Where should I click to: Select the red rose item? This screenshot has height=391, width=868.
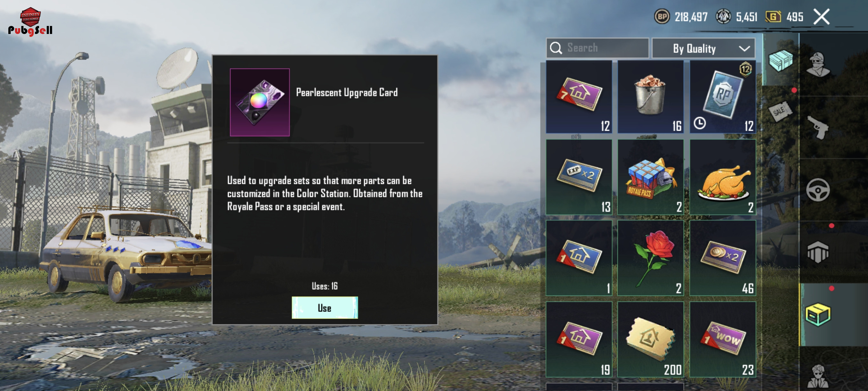click(x=650, y=258)
